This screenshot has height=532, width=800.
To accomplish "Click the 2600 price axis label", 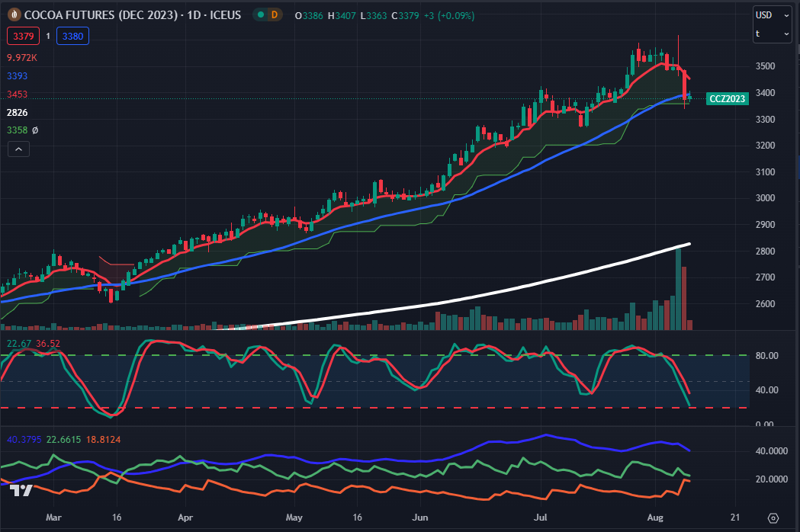I will pyautogui.click(x=765, y=304).
